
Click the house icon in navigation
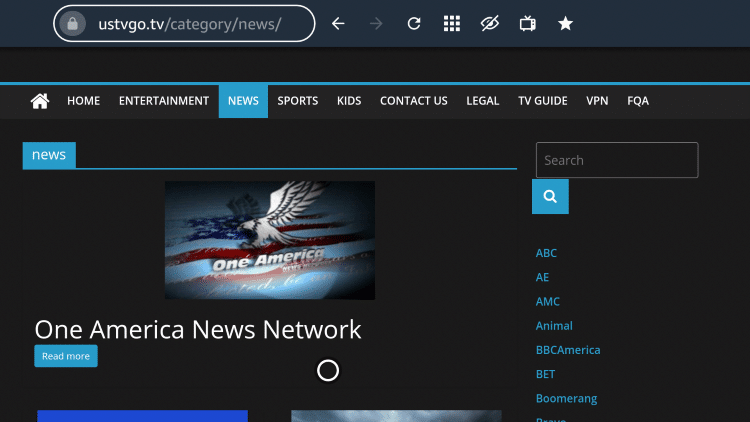(40, 101)
